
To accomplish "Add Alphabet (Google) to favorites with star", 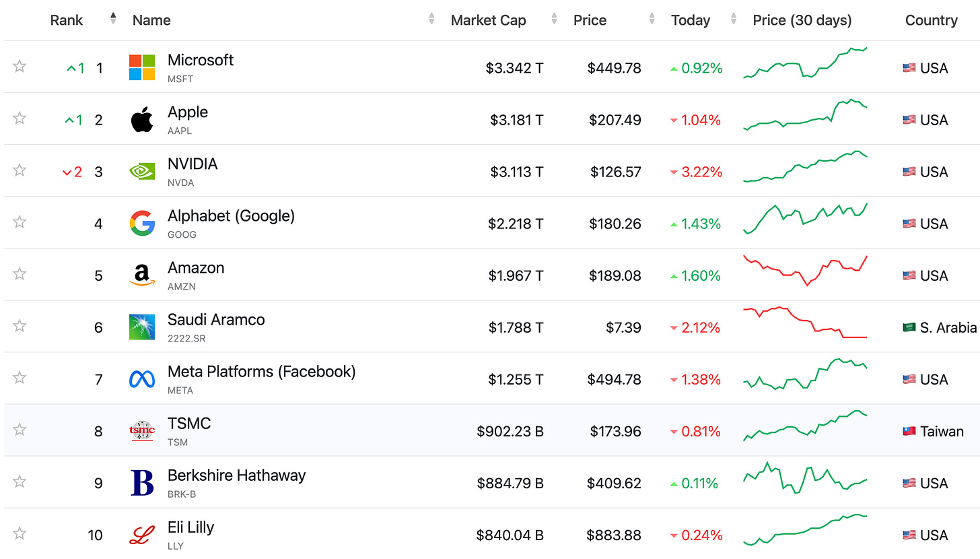I will point(20,222).
